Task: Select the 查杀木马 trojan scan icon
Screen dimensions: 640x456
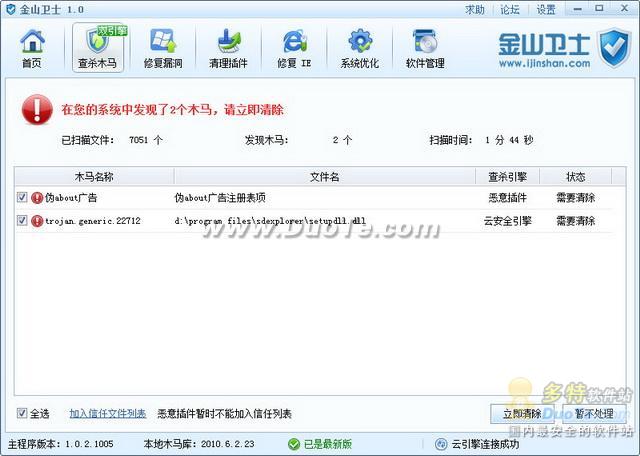Action: pyautogui.click(x=98, y=48)
